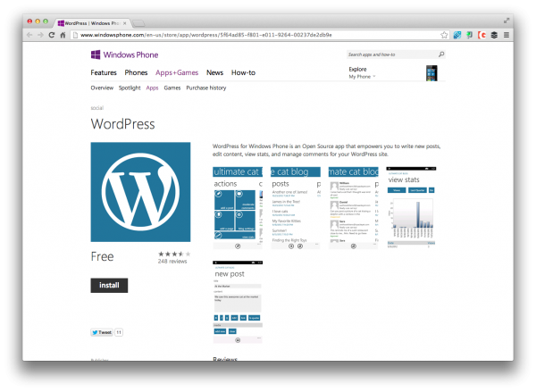Open the actions screenshot thumbnail
Image resolution: width=536 pixels, height=392 pixels.
point(238,208)
